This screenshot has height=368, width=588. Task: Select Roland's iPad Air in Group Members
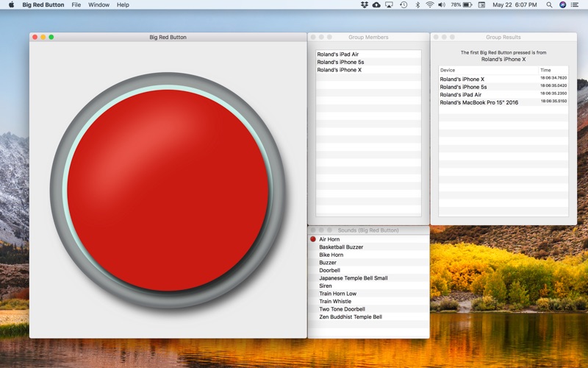pos(368,54)
